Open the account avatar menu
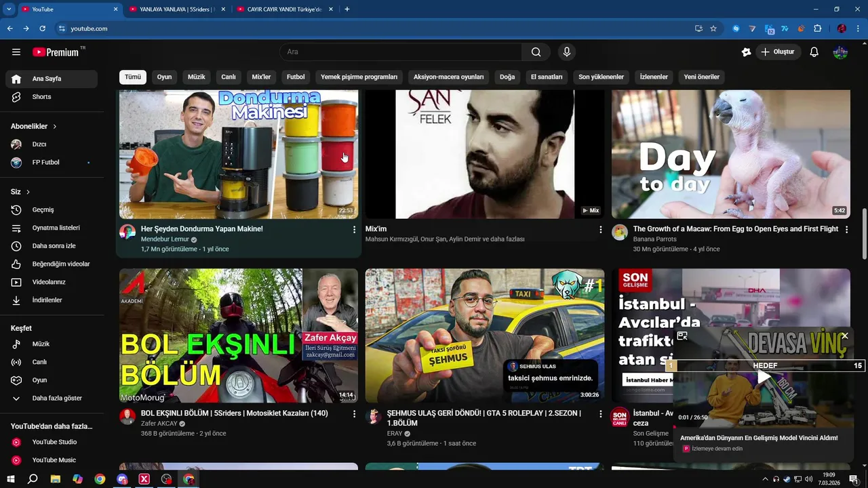868x488 pixels. [x=840, y=52]
